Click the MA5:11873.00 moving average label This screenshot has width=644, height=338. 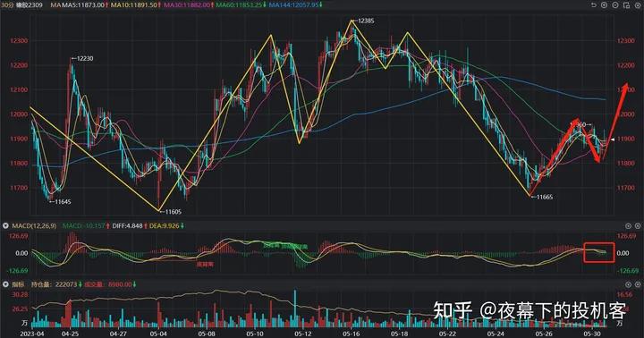(82, 5)
